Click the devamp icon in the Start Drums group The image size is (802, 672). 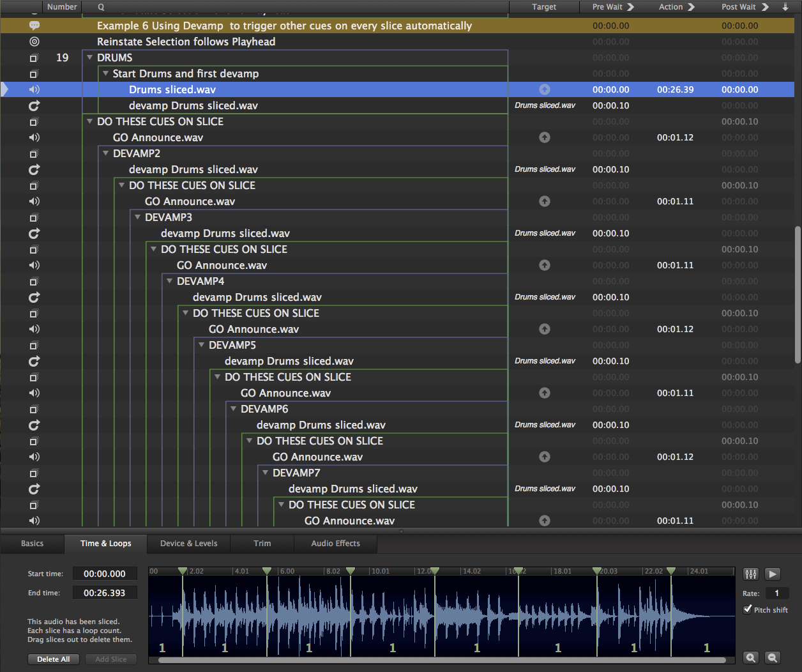(x=34, y=105)
